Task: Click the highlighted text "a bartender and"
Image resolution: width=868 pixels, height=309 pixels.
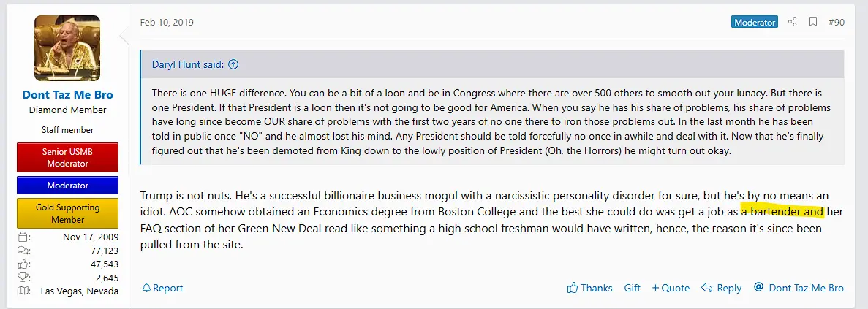Action: [x=782, y=212]
